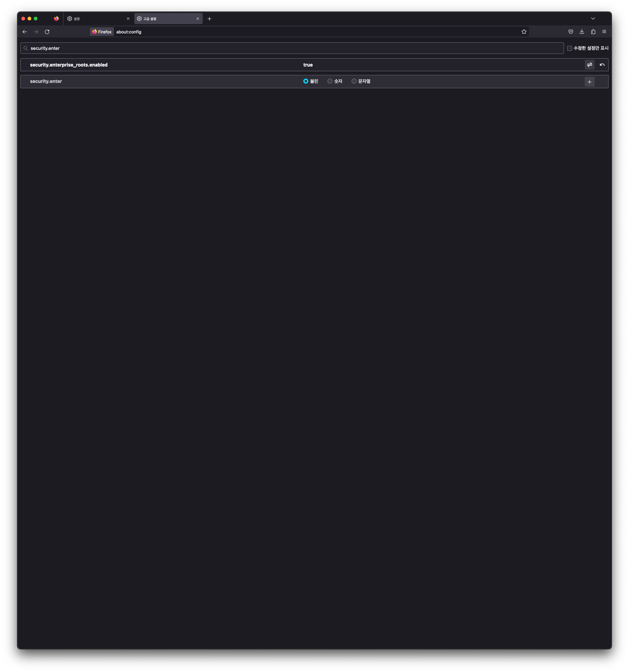Open the Firefox hamburger application menu
Image resolution: width=629 pixels, height=672 pixels.
pos(604,32)
